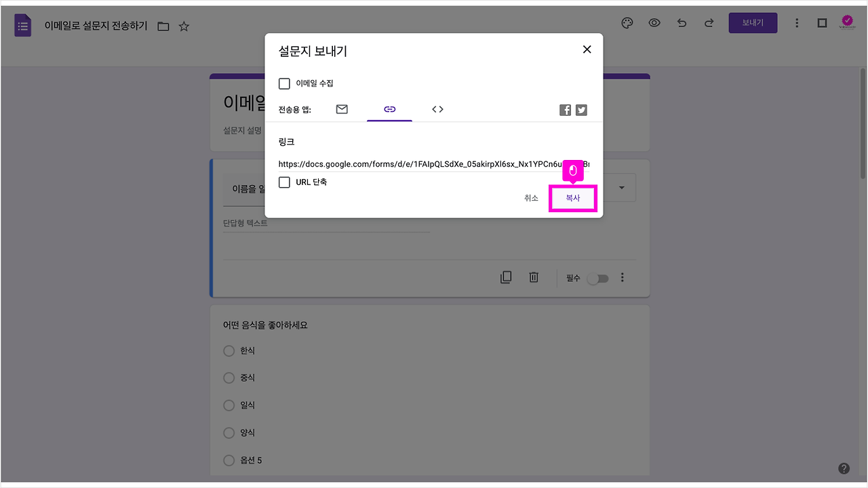
Task: Select the Email sharing option
Action: (341, 109)
